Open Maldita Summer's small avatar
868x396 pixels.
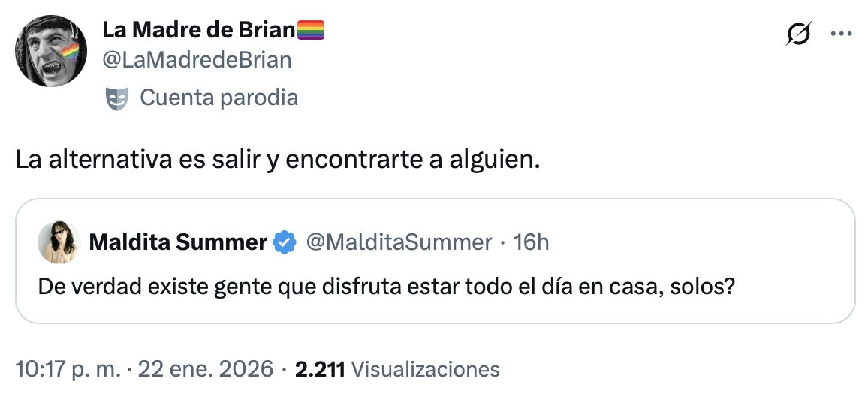(x=58, y=242)
